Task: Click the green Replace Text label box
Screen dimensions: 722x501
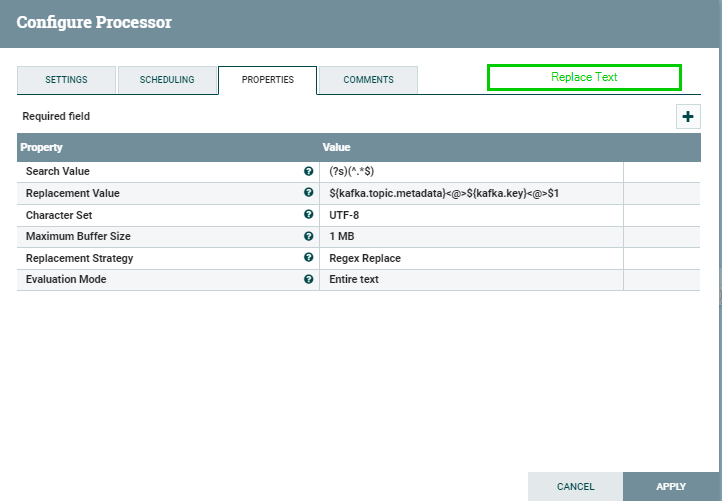Action: click(x=584, y=77)
